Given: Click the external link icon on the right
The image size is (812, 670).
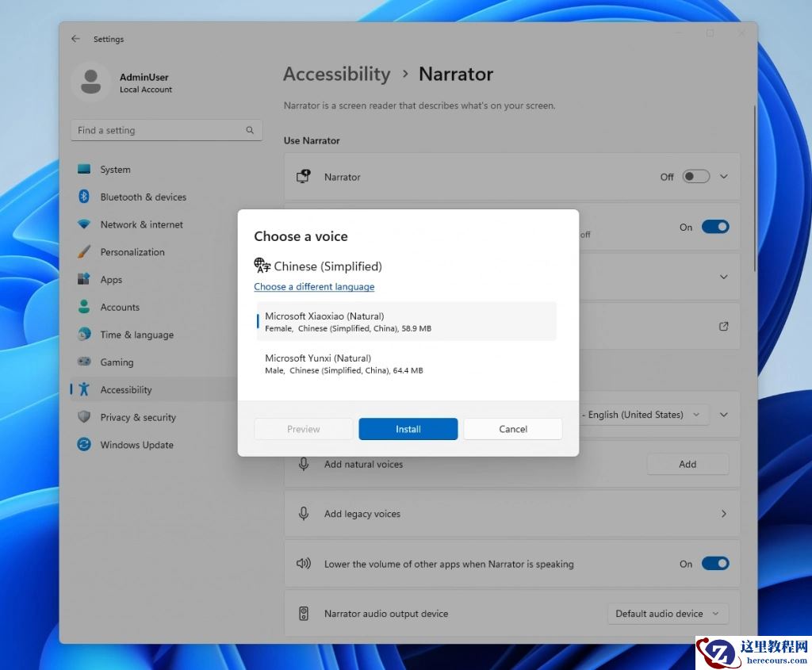Looking at the screenshot, I should point(722,326).
